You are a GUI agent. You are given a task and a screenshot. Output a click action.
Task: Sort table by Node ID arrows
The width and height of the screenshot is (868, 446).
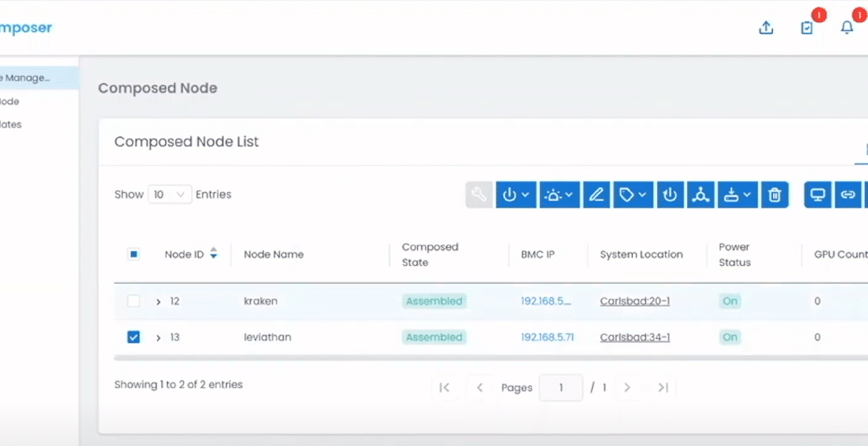click(213, 255)
